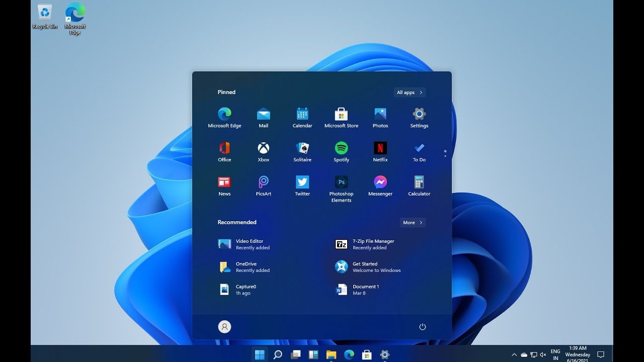
Task: Launch the Office app
Action: point(224,152)
